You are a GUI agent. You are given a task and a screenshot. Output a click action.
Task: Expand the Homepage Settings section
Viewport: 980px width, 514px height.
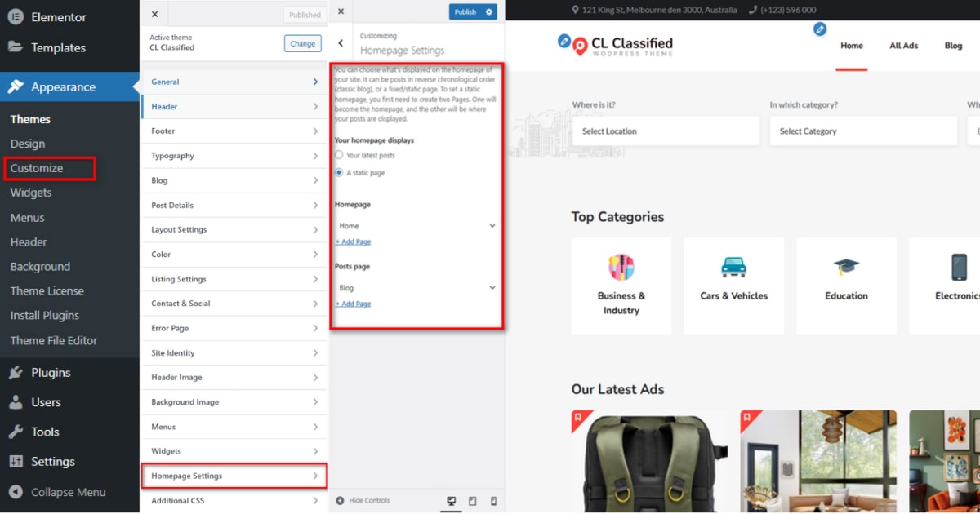pos(234,476)
